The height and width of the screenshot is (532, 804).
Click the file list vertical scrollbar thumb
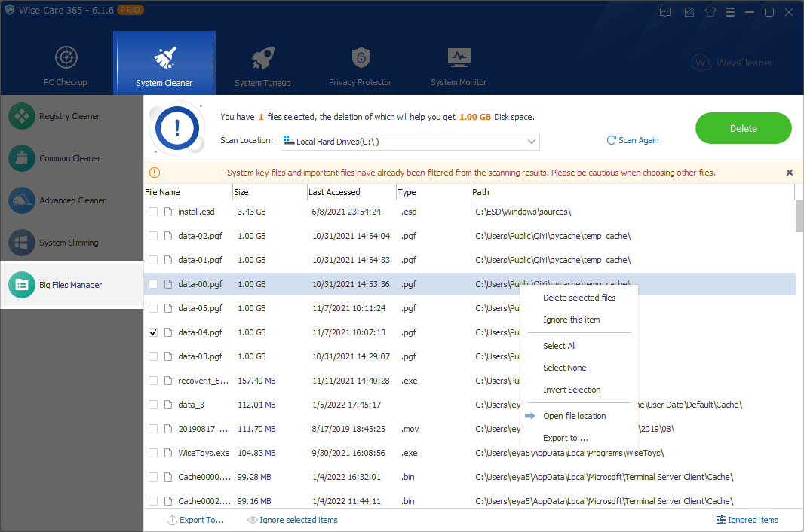tap(799, 216)
